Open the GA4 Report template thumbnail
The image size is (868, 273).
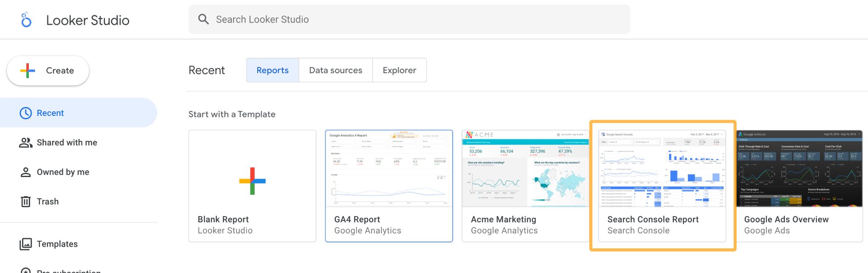pos(389,169)
